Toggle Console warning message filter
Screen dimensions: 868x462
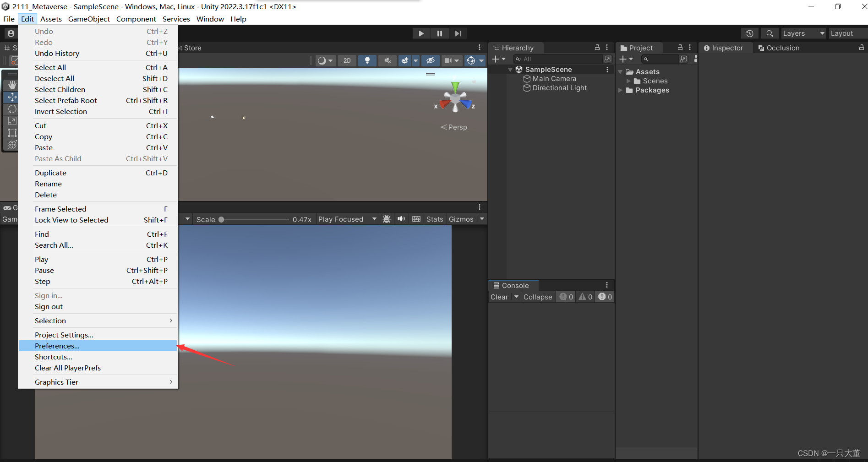click(585, 297)
